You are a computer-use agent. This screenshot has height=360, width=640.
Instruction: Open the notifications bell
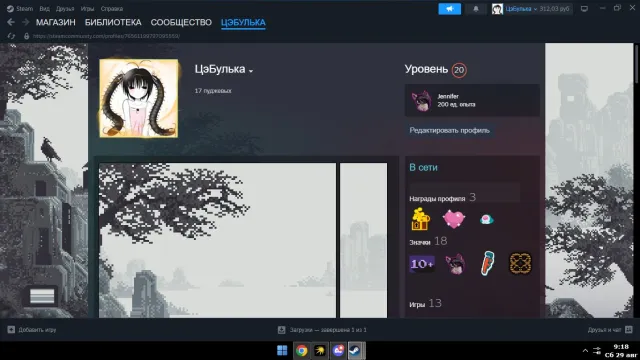pyautogui.click(x=476, y=9)
